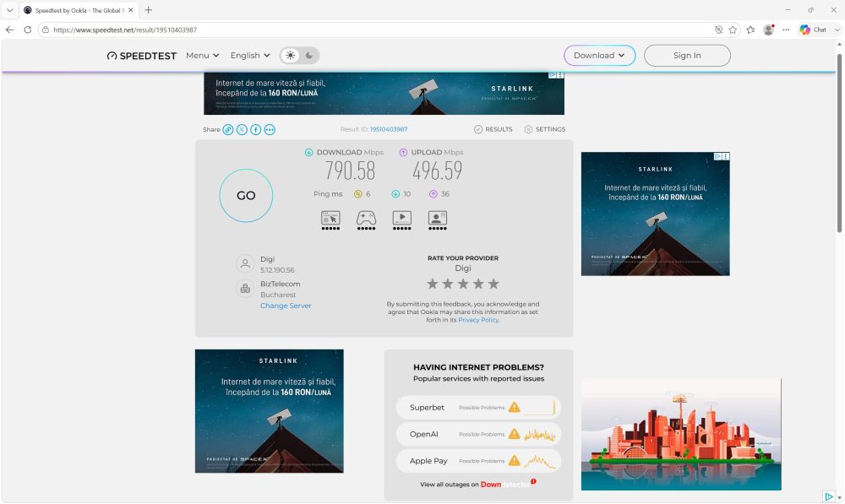Screen dimensions: 845x504
Task: Open the browser favorites list icon
Action: (x=750, y=30)
